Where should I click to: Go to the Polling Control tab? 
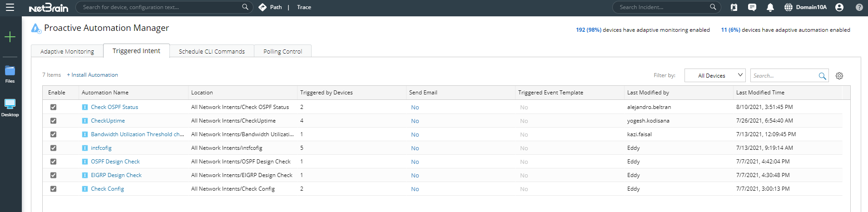click(x=283, y=51)
